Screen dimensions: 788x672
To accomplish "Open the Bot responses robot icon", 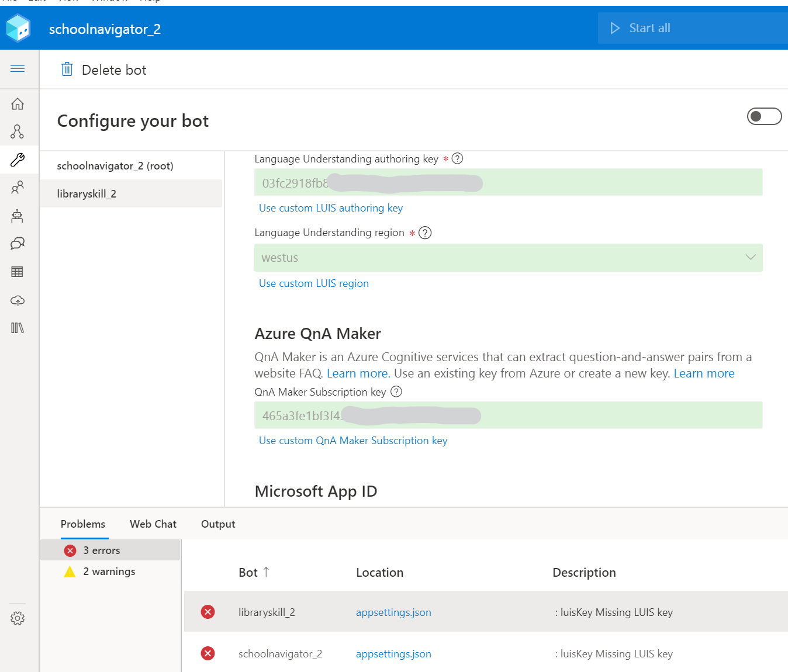I will tap(18, 216).
